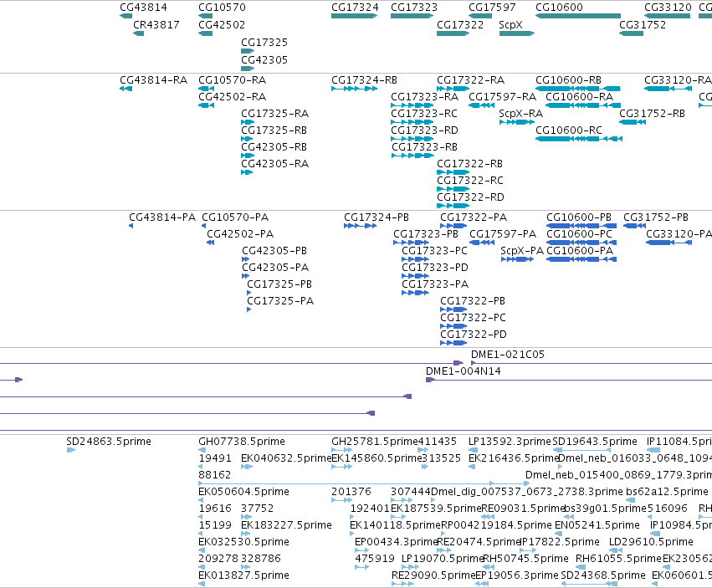Select the EK183227.5prime EST label

click(x=286, y=525)
